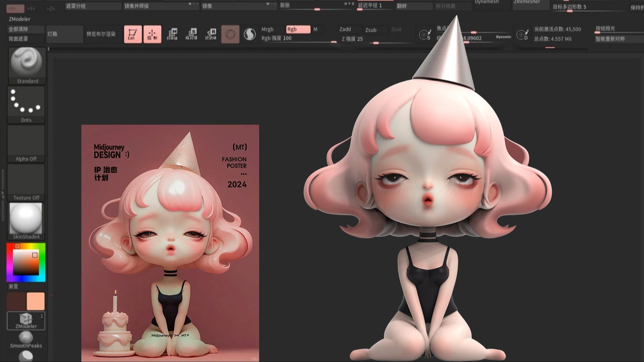Select the Move gizmo icon
This screenshot has width=644, height=362.
tap(172, 34)
